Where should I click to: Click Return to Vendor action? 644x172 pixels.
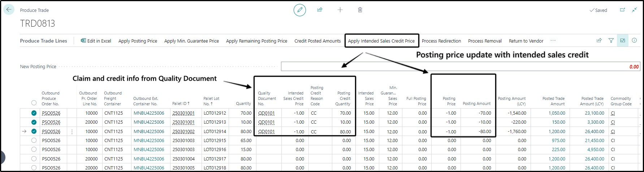click(526, 41)
